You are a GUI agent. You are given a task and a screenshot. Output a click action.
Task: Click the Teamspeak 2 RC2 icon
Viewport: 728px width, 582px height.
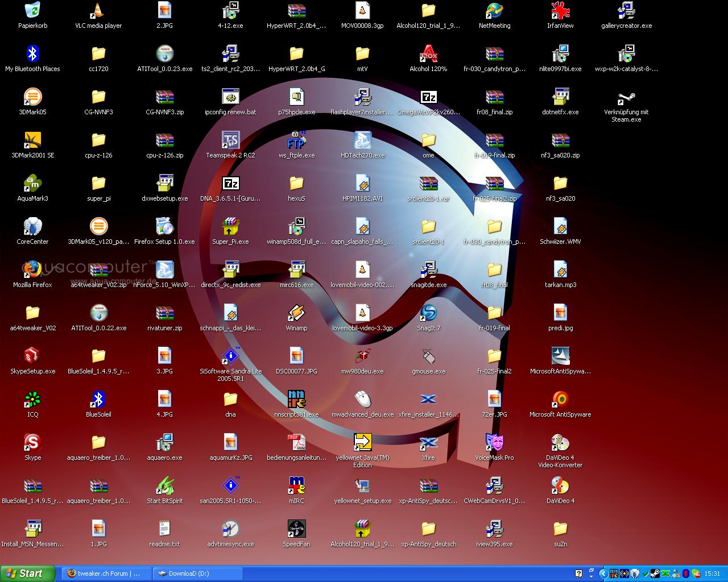coord(230,140)
